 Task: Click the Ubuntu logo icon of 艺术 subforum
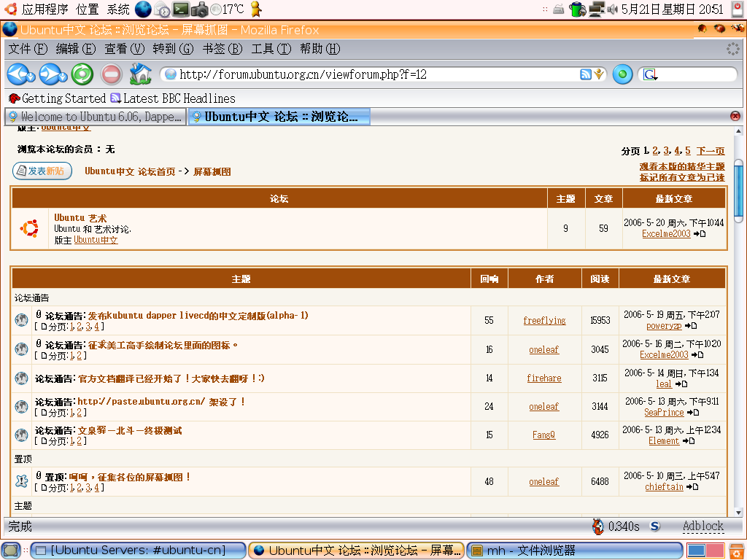click(x=29, y=228)
